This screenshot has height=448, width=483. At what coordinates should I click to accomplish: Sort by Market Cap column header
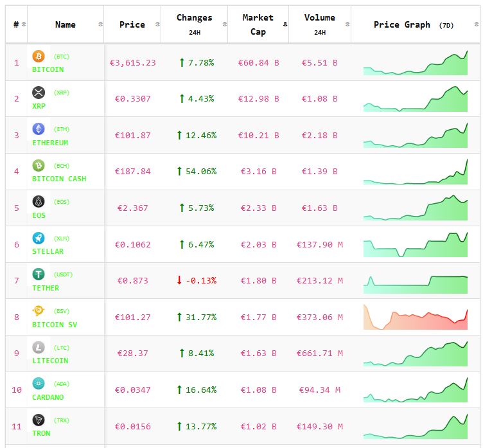tap(258, 24)
